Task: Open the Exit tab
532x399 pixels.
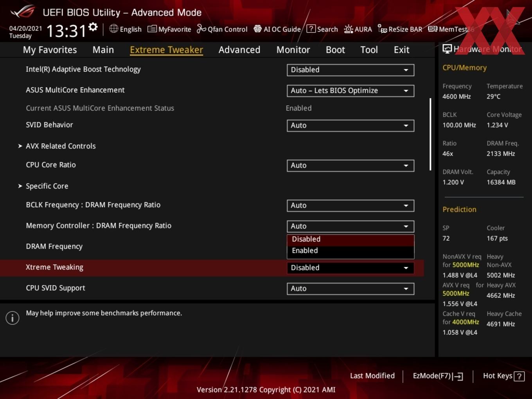Action: click(401, 50)
